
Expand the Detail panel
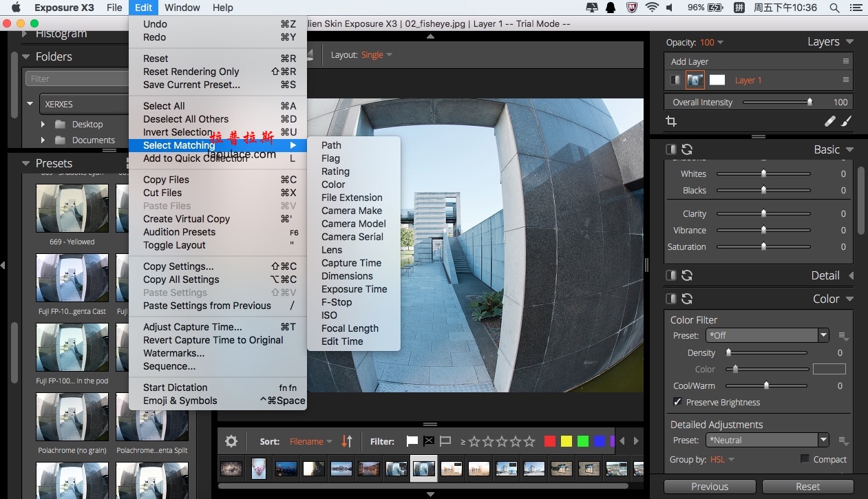(x=851, y=275)
